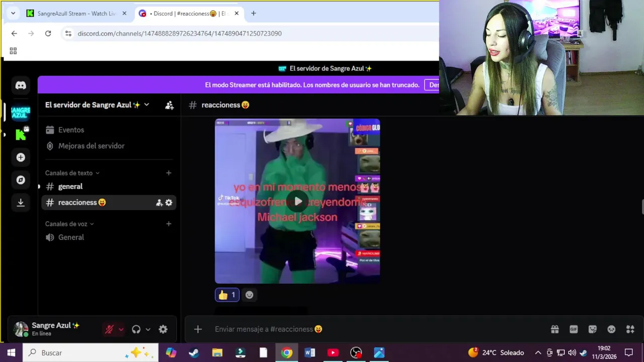Open microphone input options arrow
Screen dimensions: 644x362
(121, 330)
